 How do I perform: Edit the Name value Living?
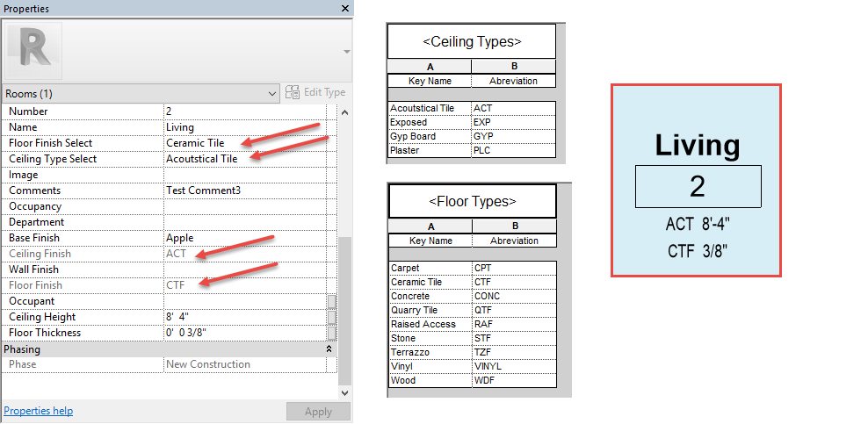pos(245,127)
